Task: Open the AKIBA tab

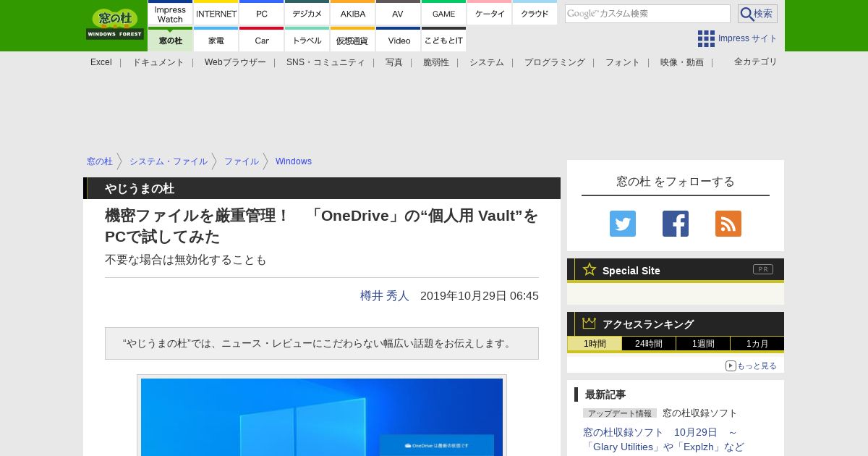Action: pyautogui.click(x=353, y=13)
